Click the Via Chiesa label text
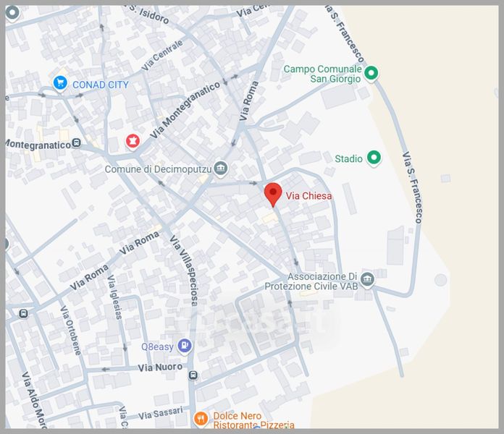This screenshot has width=504, height=434. [308, 195]
